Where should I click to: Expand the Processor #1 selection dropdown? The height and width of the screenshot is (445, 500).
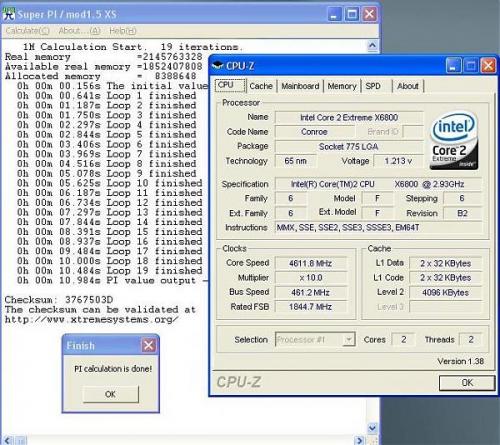349,340
